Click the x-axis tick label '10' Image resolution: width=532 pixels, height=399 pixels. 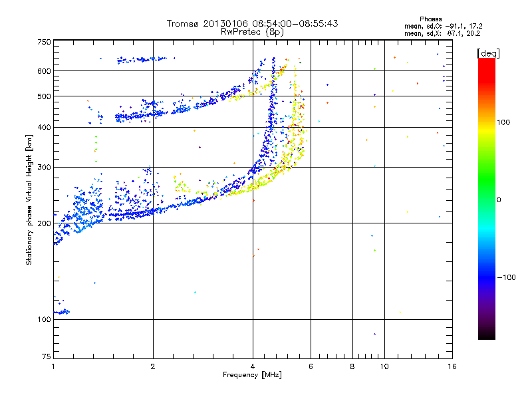pyautogui.click(x=384, y=366)
